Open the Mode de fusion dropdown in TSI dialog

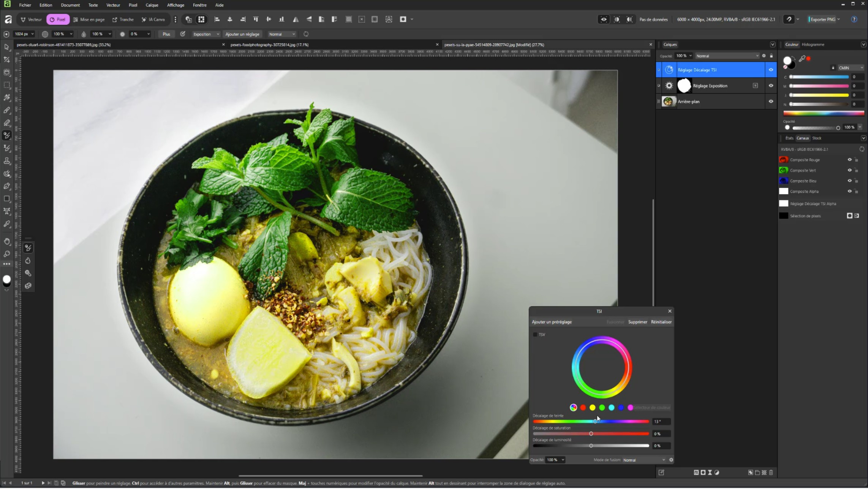click(644, 460)
